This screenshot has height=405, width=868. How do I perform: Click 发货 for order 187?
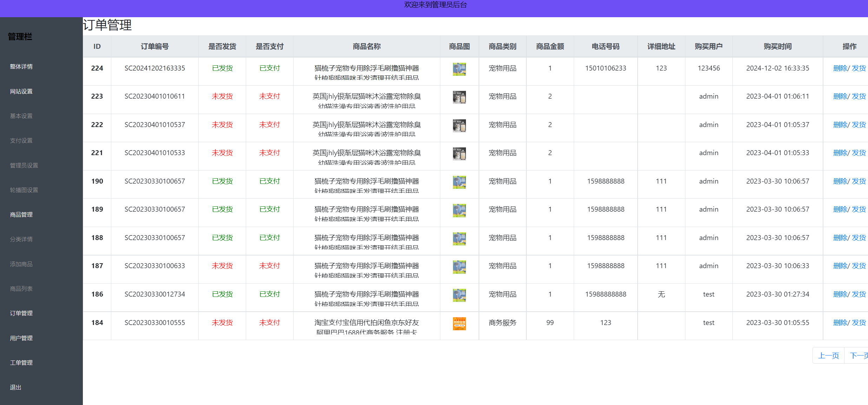[859, 266]
